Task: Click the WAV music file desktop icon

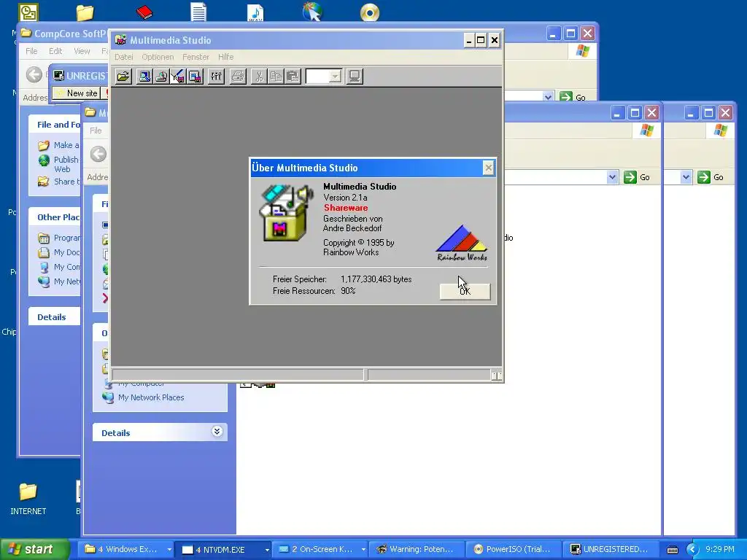Action: [255, 12]
